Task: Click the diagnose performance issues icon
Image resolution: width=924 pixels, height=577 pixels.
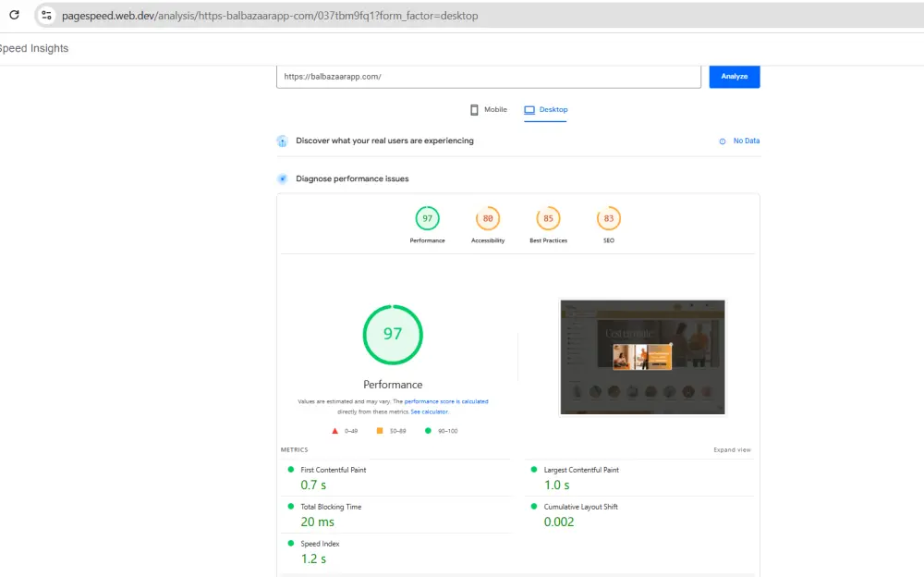Action: [x=283, y=178]
